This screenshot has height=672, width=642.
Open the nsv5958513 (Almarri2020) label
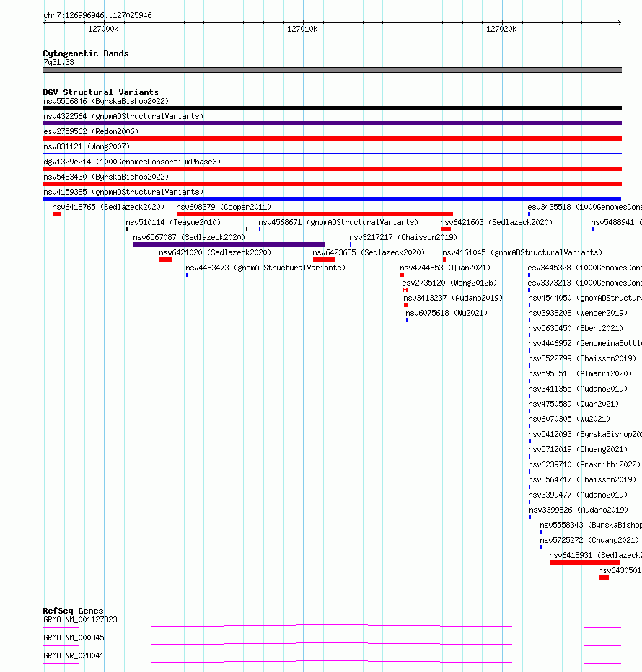coord(580,373)
